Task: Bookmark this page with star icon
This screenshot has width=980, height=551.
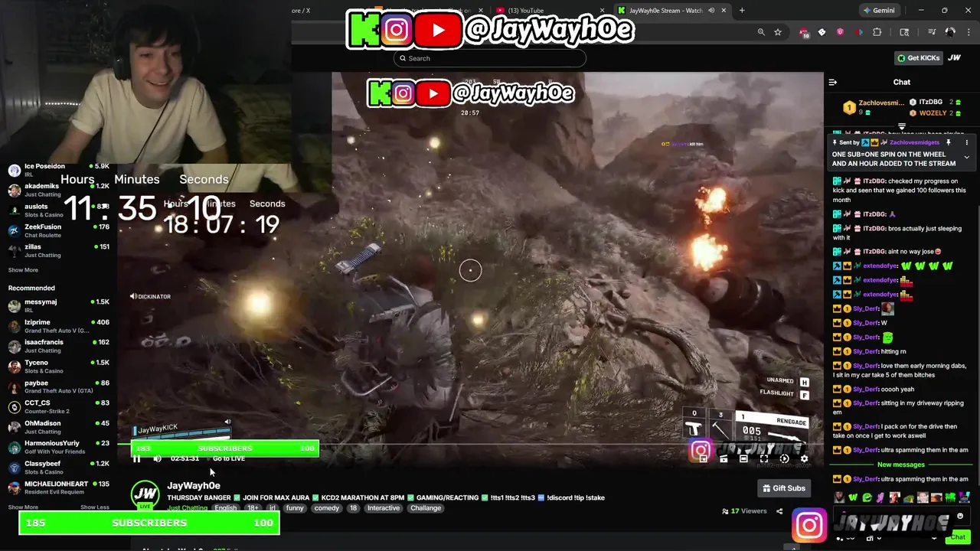Action: pos(778,32)
